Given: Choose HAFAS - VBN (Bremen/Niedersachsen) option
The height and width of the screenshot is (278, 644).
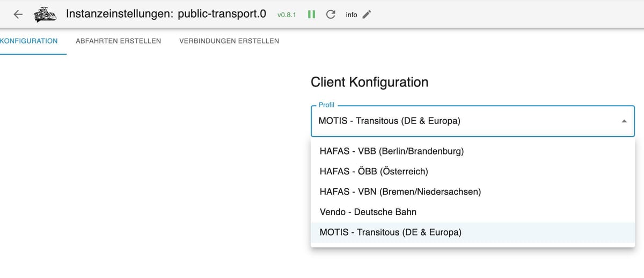Looking at the screenshot, I should click(x=473, y=192).
